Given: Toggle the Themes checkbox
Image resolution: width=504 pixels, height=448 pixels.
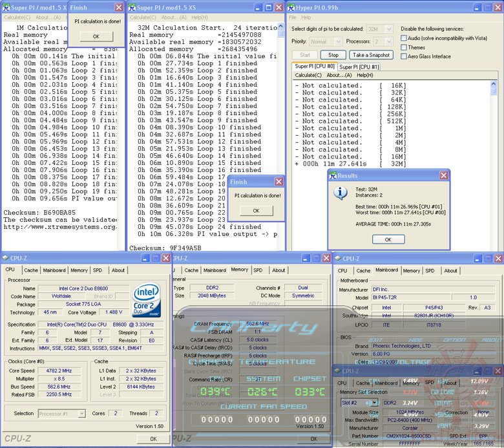Looking at the screenshot, I should (404, 47).
